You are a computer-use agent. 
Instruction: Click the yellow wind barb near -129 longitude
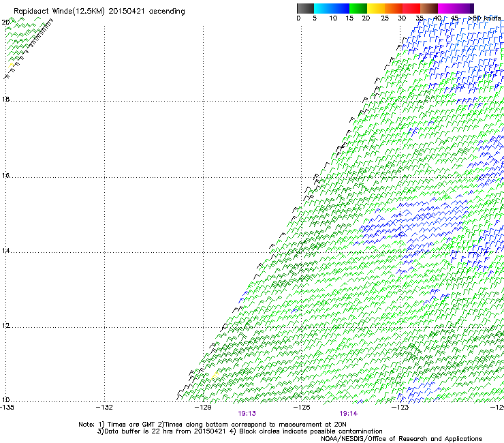coord(215,374)
